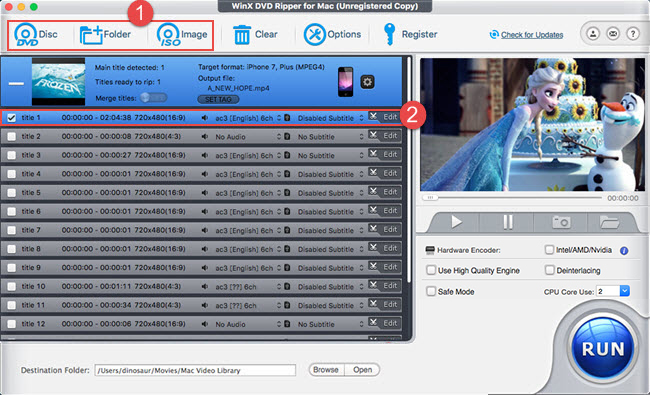Click the iPhone target device icon

(x=345, y=82)
